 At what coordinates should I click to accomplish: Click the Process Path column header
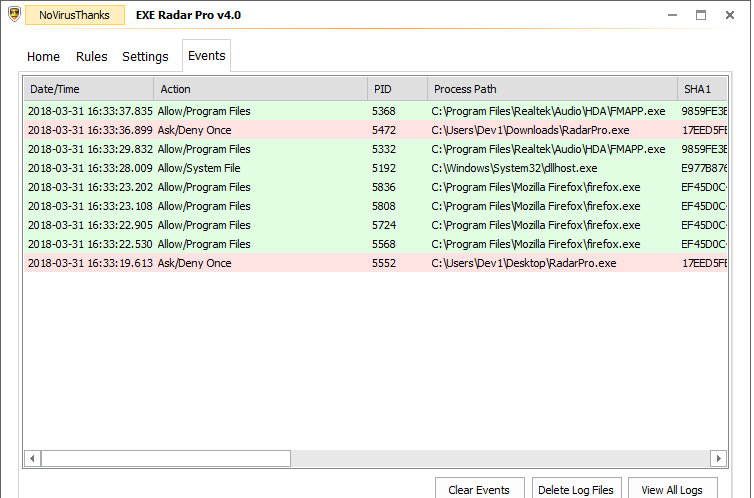(552, 89)
